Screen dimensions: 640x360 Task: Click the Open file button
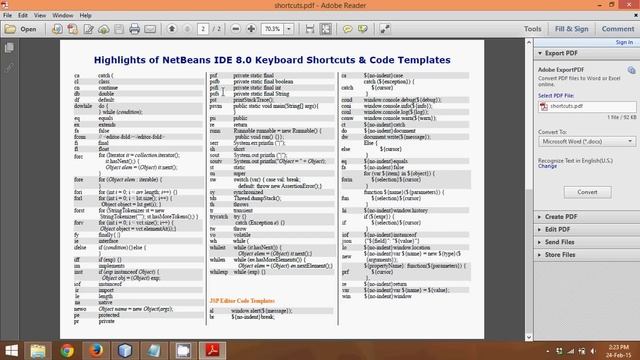coord(20,29)
